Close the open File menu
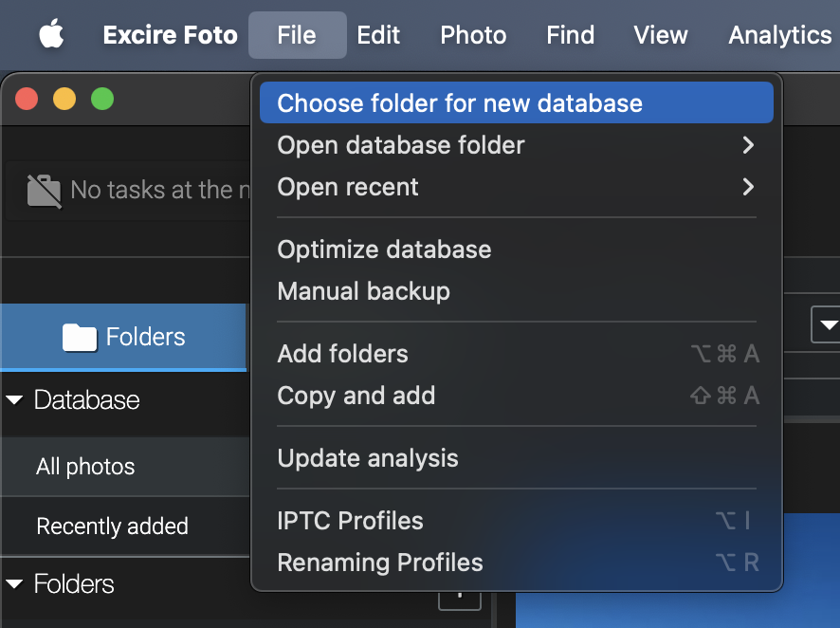840x628 pixels. point(297,35)
